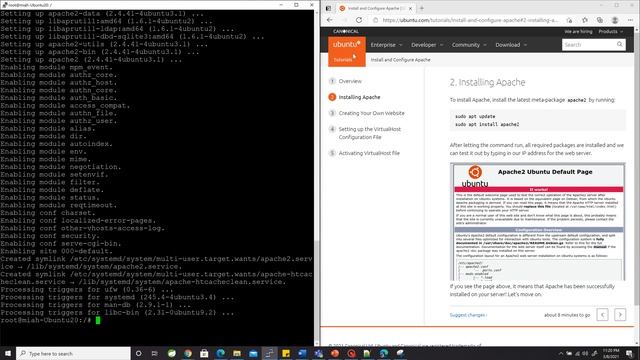
Task: Open Task View on the taskbar
Action: (154, 353)
